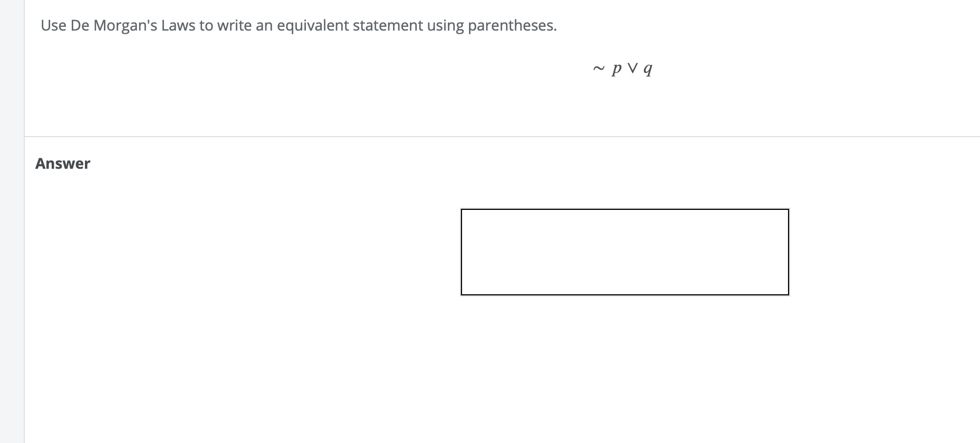Click the De Morgan's Laws question text
This screenshot has height=443, width=980.
[x=298, y=25]
